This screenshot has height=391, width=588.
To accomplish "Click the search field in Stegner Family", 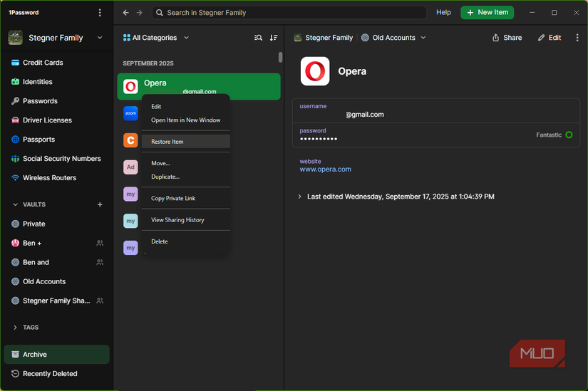I will click(x=289, y=13).
